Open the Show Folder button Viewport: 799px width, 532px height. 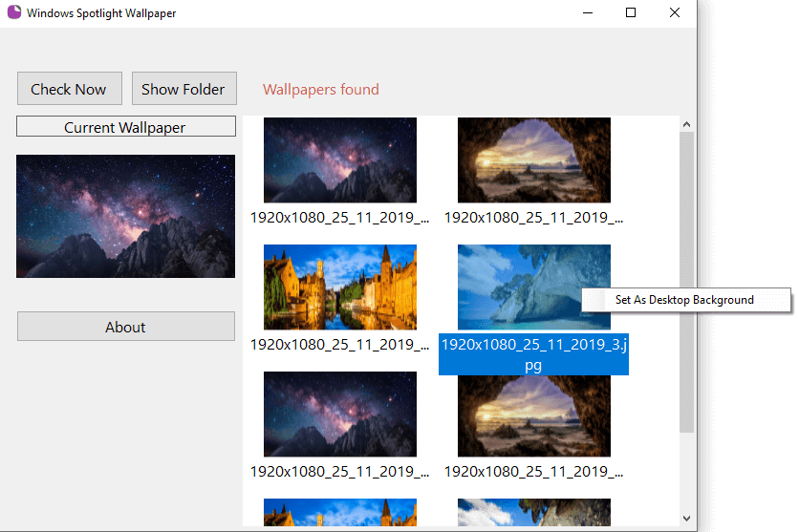click(184, 89)
